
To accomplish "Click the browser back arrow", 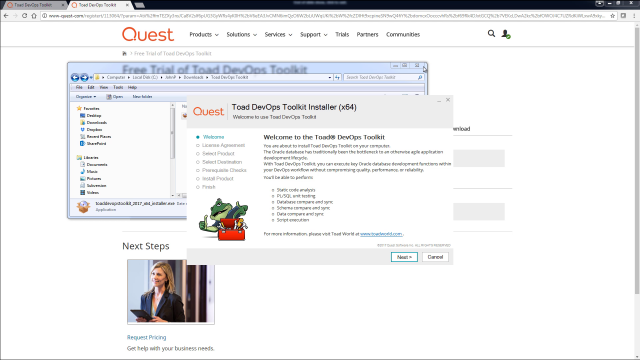I will point(6,16).
